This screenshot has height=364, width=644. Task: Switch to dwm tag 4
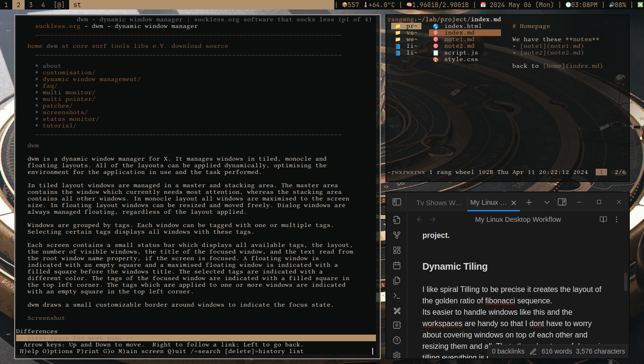point(43,5)
